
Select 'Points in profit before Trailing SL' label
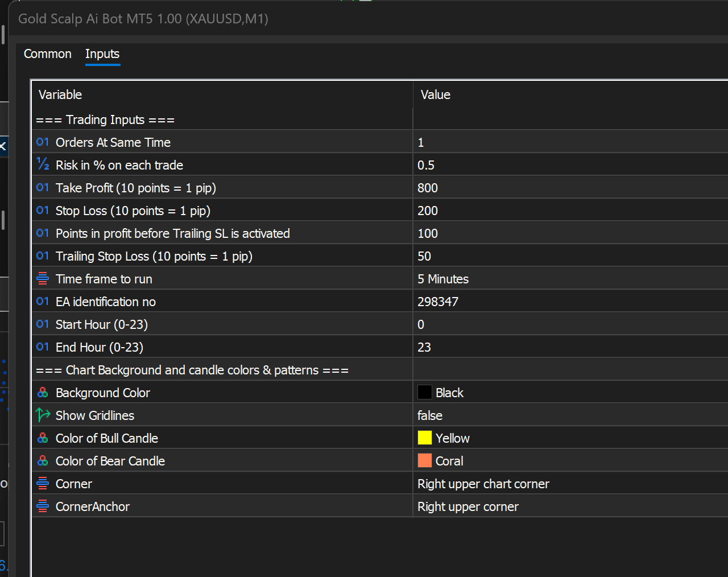pos(173,233)
